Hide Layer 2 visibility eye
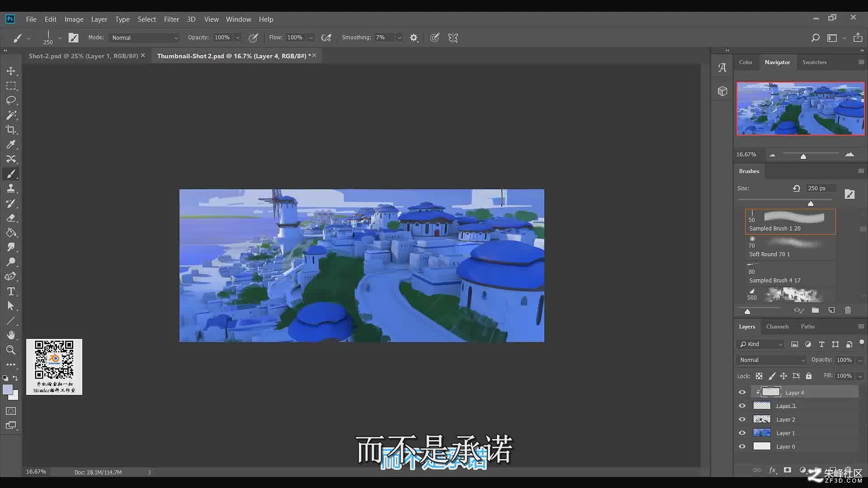868x488 pixels. 742,419
